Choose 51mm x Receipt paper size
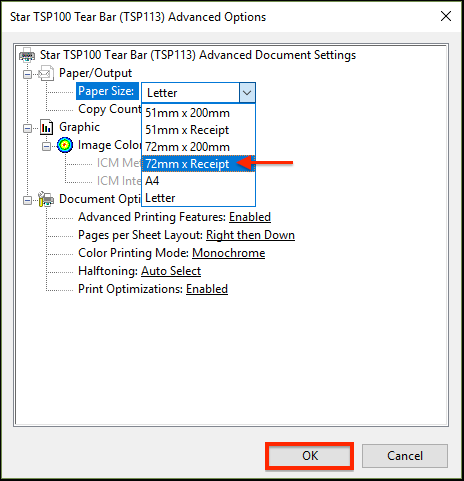The width and height of the screenshot is (464, 481). coord(198,130)
